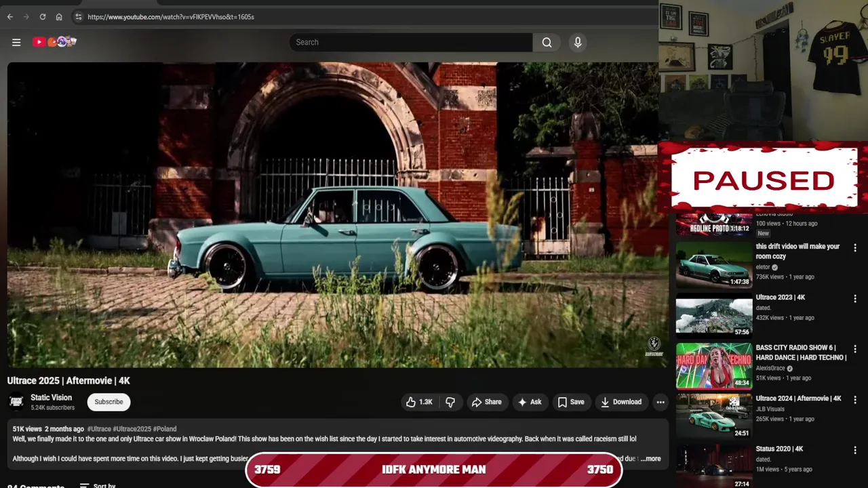Image resolution: width=868 pixels, height=488 pixels.
Task: Open the AlexisGrace channel name
Action: [770, 368]
